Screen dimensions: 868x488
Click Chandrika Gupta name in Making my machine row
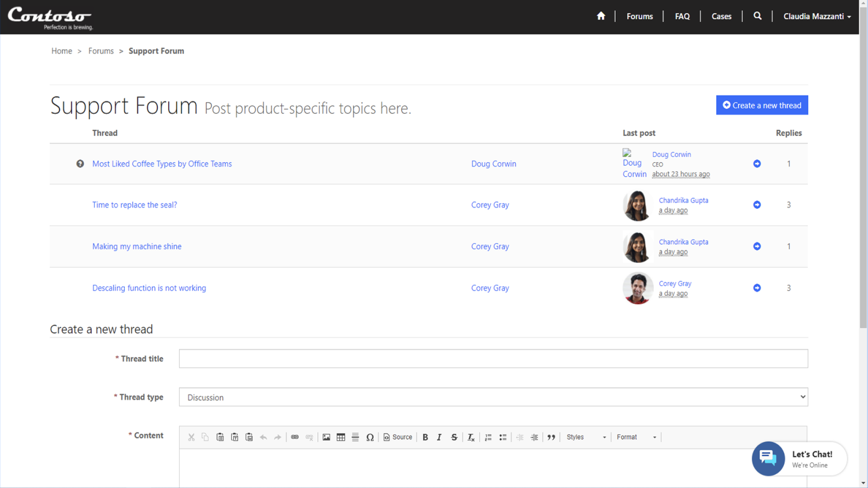(x=684, y=242)
